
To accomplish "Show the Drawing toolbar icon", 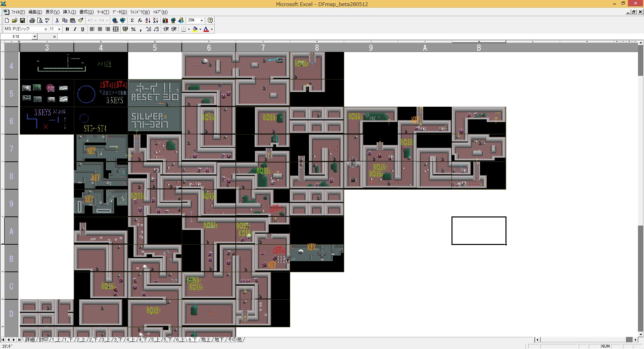I will 181,20.
